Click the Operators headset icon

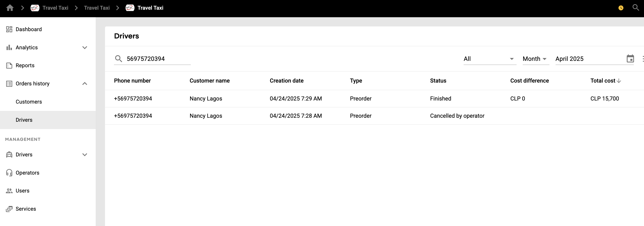9,173
